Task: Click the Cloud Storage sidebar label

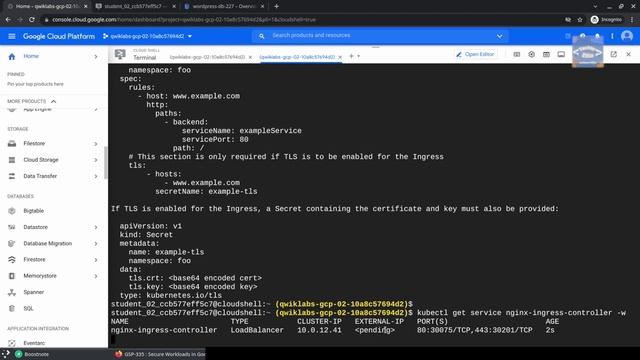Action: (x=41, y=160)
